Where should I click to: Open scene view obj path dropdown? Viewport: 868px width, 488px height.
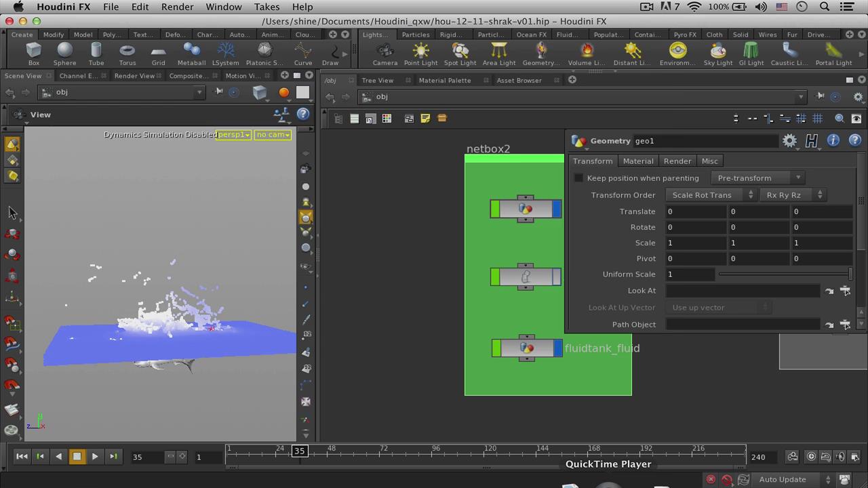pyautogui.click(x=199, y=92)
